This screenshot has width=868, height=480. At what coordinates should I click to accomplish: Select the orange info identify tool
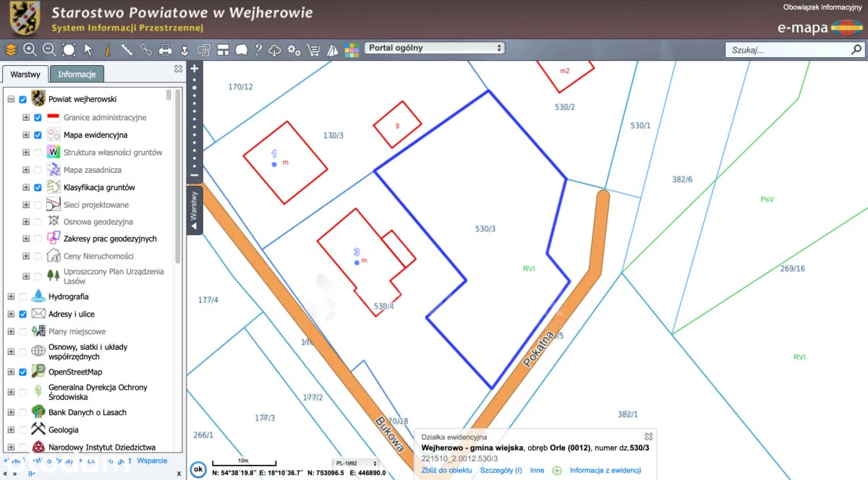pos(108,50)
